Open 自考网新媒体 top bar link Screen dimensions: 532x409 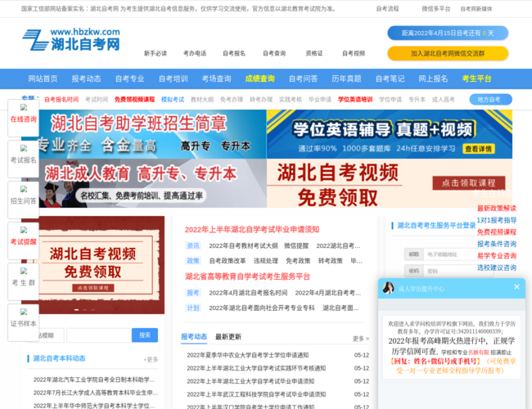(x=476, y=9)
